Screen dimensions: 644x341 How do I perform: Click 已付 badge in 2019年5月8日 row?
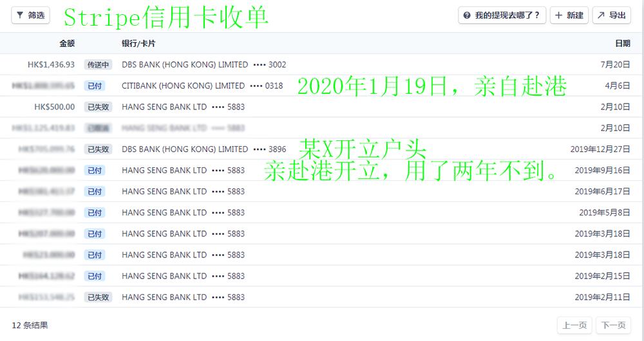[x=95, y=213]
